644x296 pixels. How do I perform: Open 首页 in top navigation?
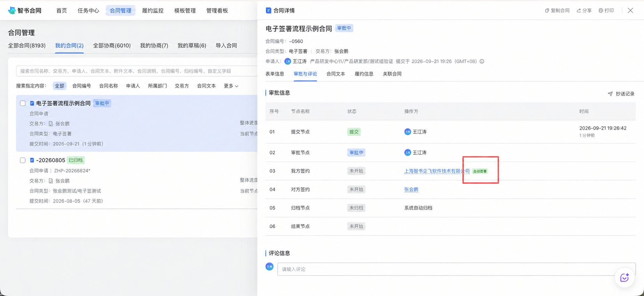point(62,10)
